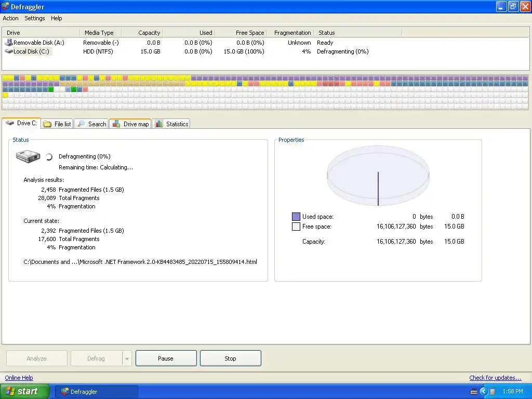Image resolution: width=532 pixels, height=399 pixels.
Task: Click the Defraggler taskbar button
Action: click(97, 392)
